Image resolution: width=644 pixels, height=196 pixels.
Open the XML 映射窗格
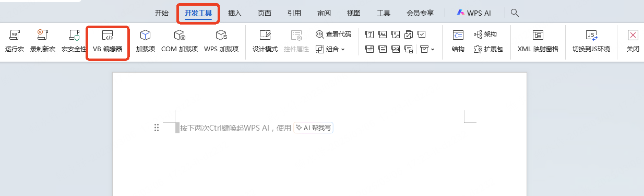pyautogui.click(x=538, y=42)
